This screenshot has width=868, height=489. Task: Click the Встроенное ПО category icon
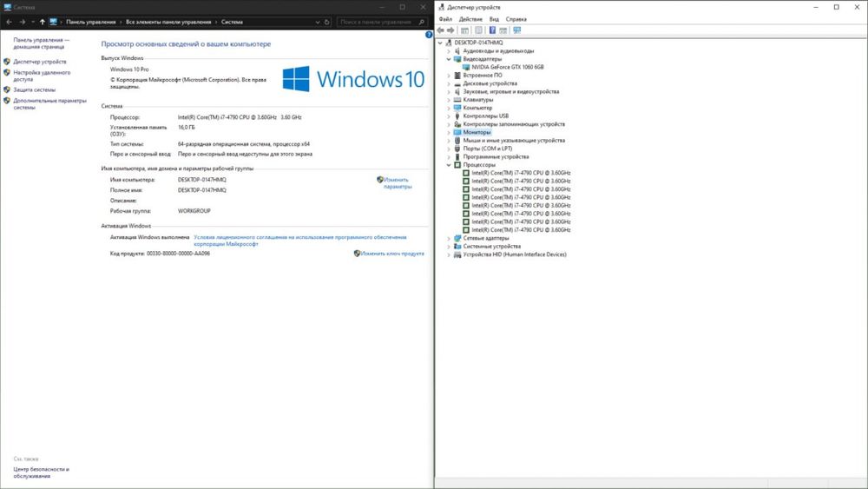(457, 76)
